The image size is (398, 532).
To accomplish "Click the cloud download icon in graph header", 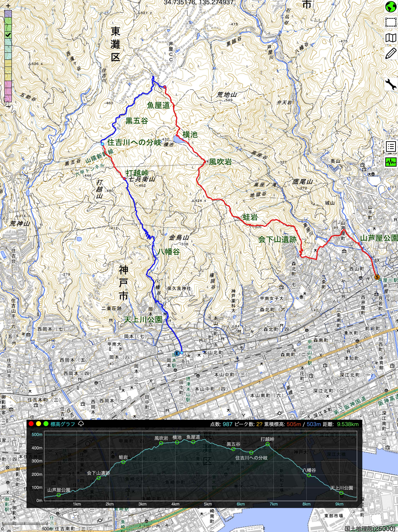I will [x=81, y=424].
